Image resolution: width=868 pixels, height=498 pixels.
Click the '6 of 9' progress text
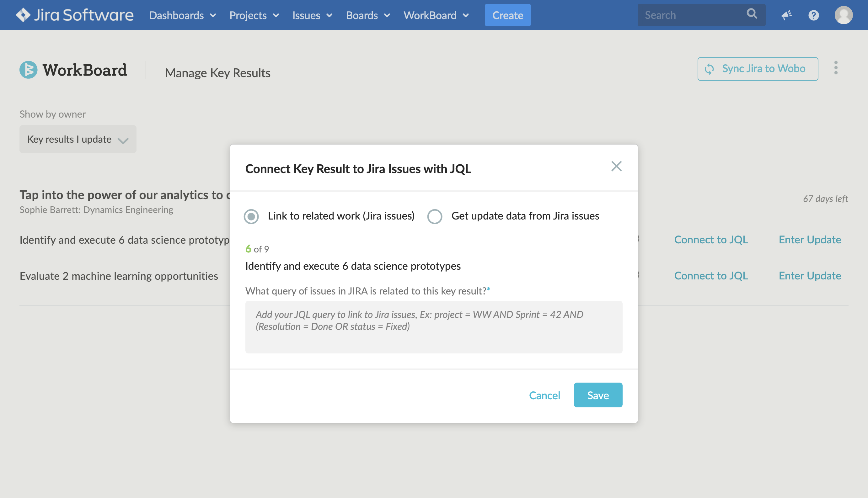257,249
